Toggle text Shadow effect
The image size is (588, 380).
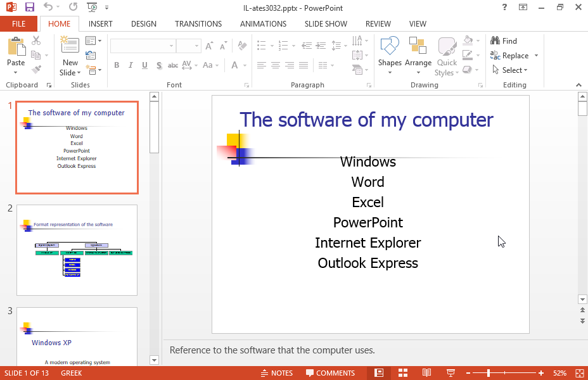(159, 65)
